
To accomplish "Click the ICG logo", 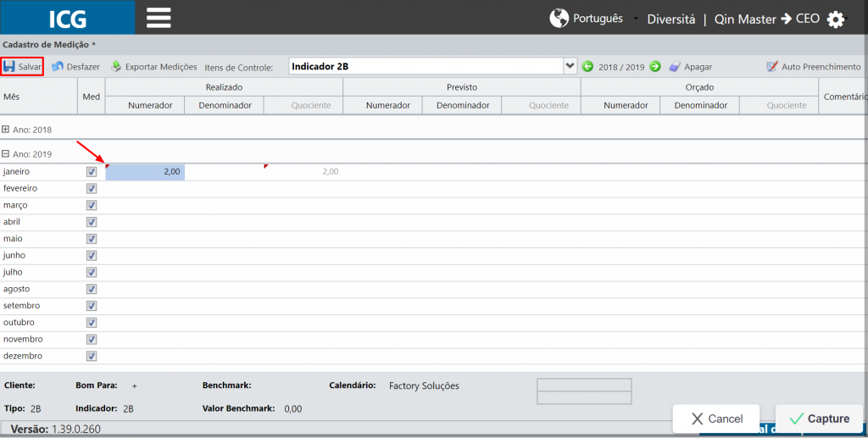I will [x=68, y=19].
